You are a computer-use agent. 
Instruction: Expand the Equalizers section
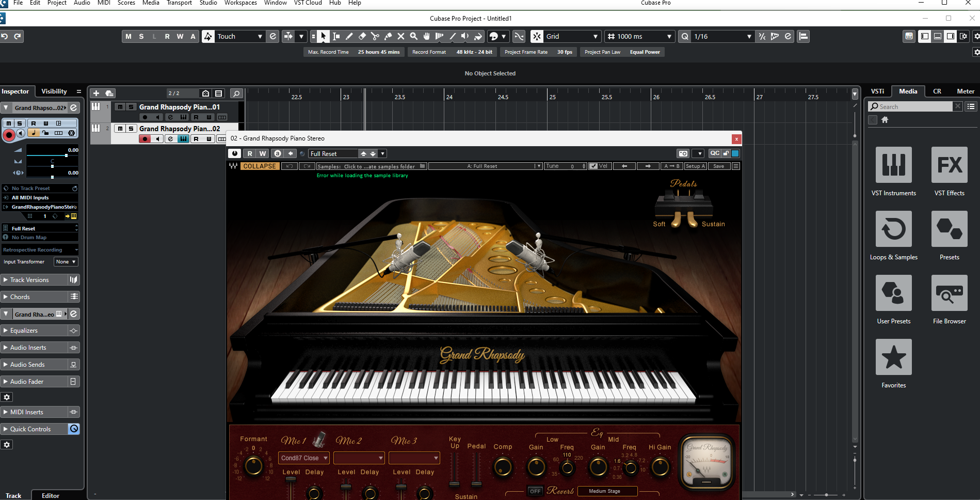click(x=34, y=331)
